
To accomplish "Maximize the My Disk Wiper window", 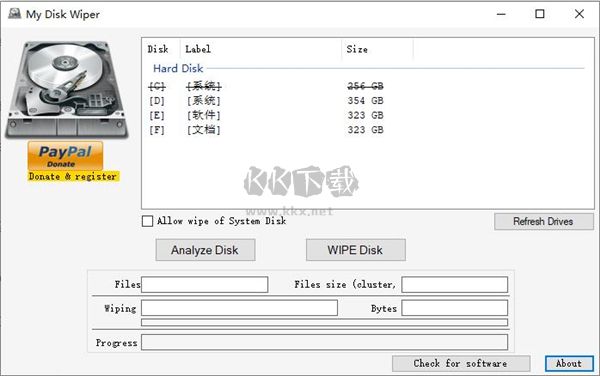I will click(540, 14).
